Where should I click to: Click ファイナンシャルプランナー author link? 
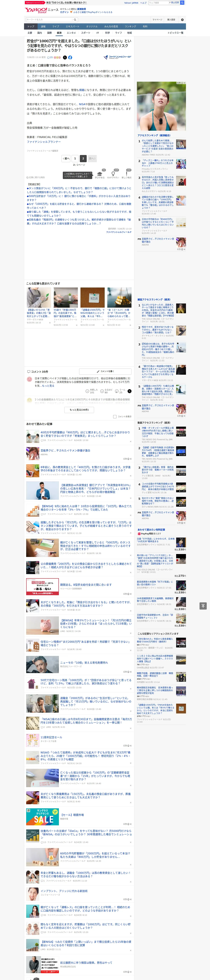(44, 142)
